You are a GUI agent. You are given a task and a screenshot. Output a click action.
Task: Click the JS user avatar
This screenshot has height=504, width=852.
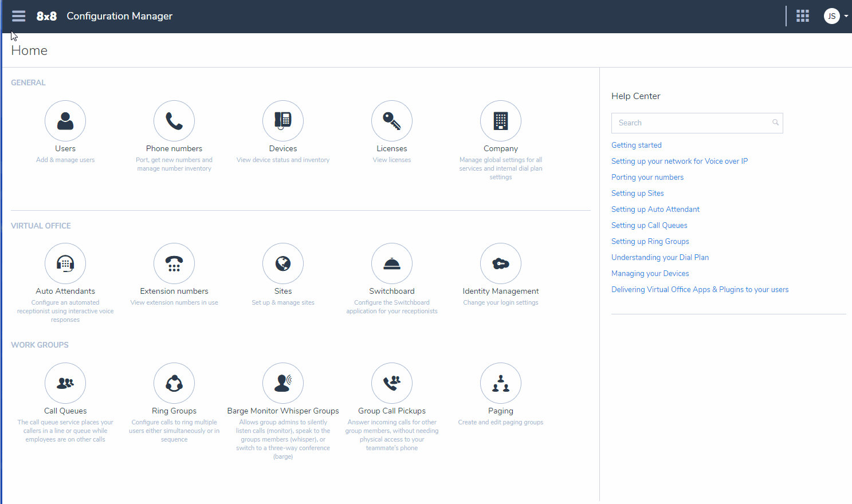click(x=831, y=16)
